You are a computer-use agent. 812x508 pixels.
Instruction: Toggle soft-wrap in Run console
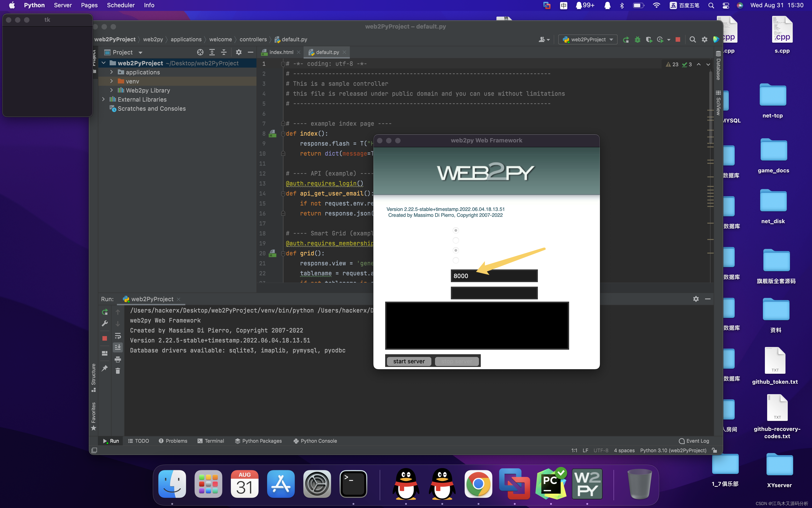pyautogui.click(x=118, y=336)
